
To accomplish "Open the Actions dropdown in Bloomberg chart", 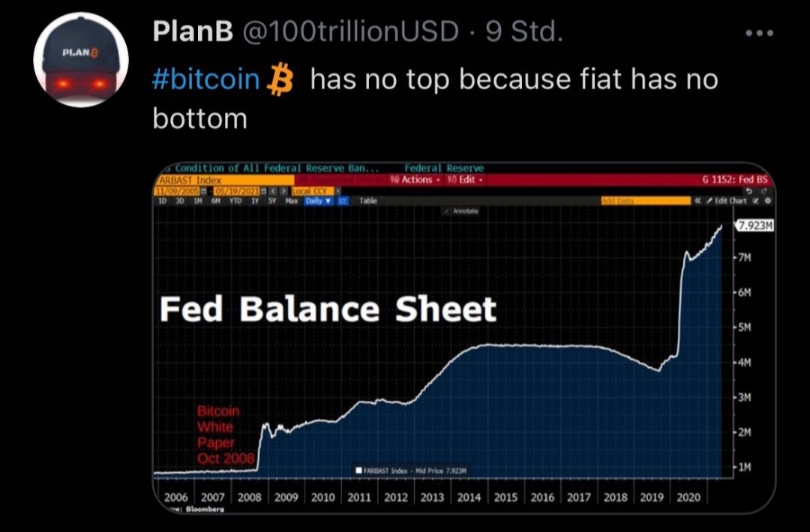I will [x=412, y=180].
